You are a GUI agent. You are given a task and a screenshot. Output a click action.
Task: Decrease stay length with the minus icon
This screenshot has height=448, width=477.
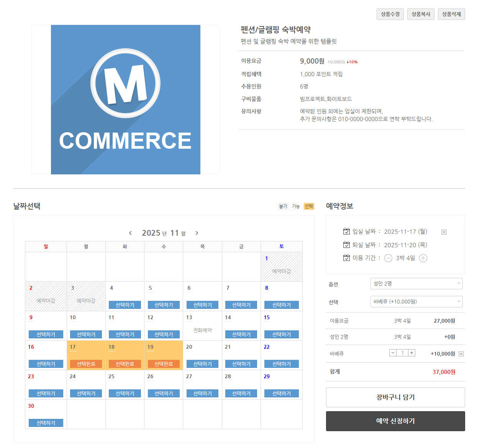388,258
